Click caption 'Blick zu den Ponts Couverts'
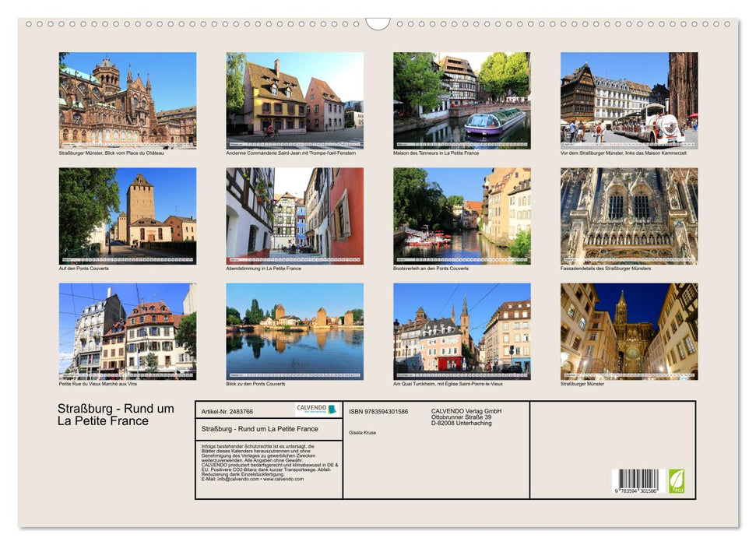 255,384
